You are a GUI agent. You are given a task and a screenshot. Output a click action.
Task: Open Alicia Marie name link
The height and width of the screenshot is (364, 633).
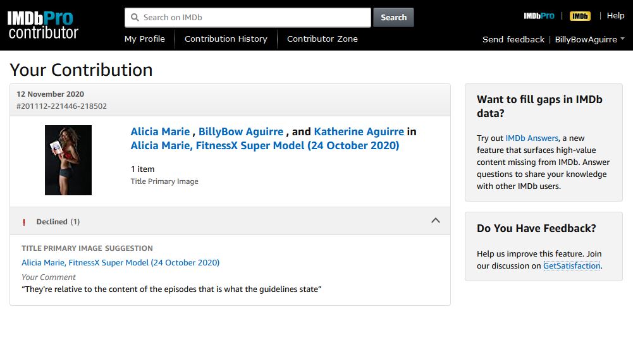click(160, 131)
